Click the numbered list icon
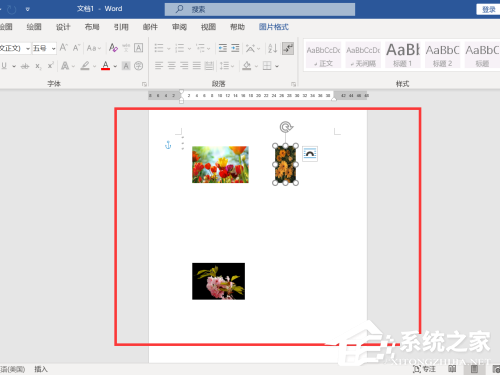The width and height of the screenshot is (500, 375). coord(180,48)
